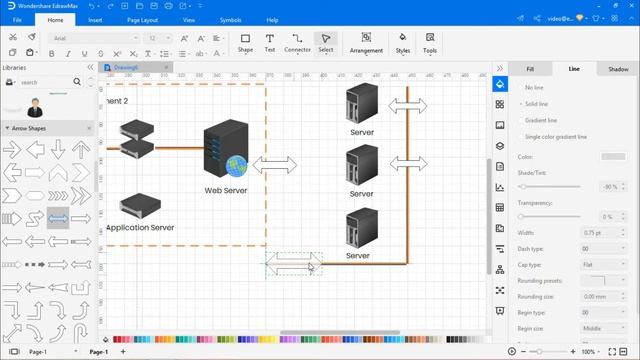Toggle Strikethrough formatting
Viewport: 640px width, 360px height.
pos(101,53)
